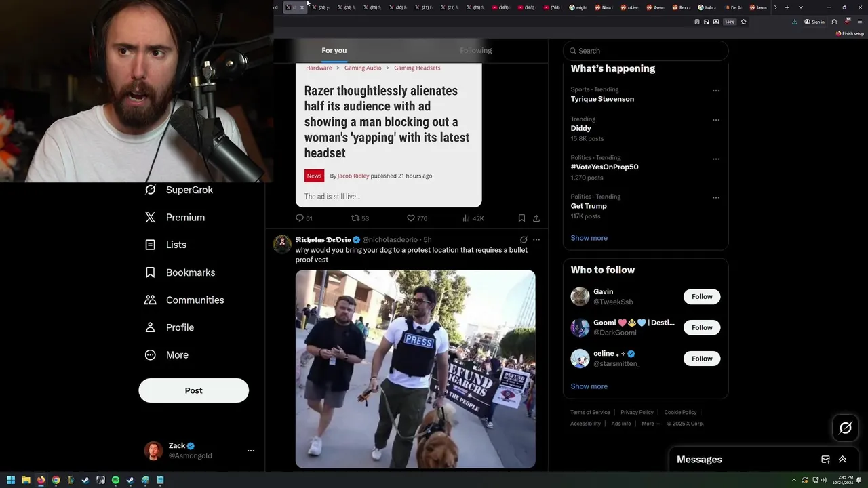Expand the Messages drawer
The image size is (868, 488).
(x=842, y=460)
